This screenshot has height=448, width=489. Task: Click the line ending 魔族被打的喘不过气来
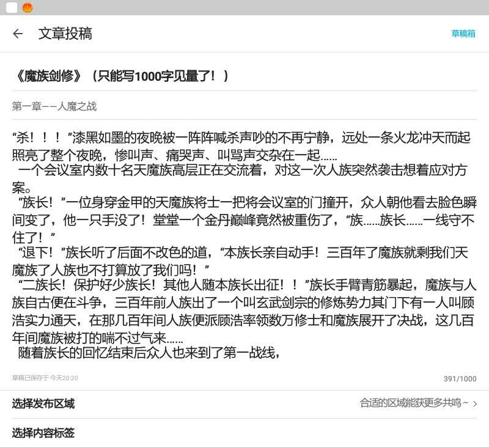[x=98, y=336]
